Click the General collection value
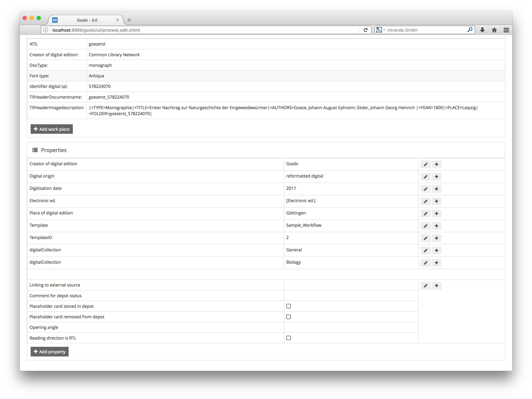The width and height of the screenshot is (532, 399). coord(294,250)
